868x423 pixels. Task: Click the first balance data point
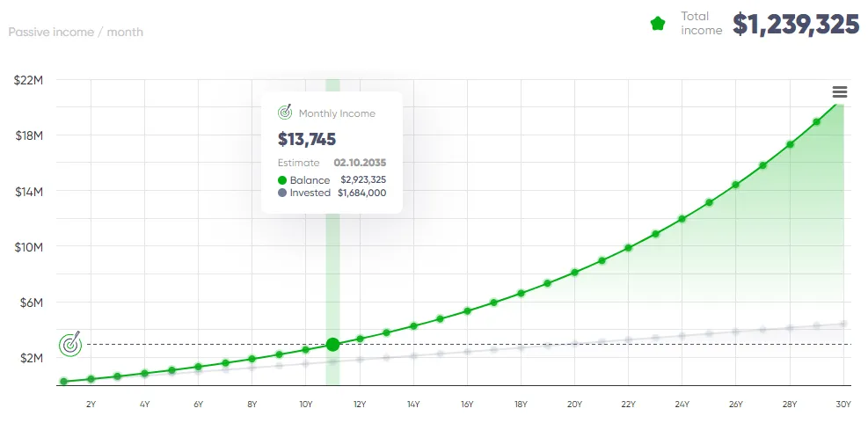pos(64,382)
